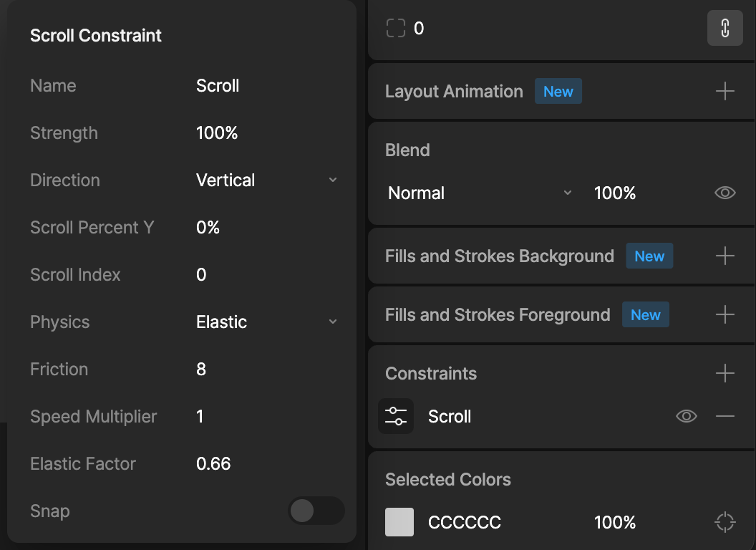Add a Fills and Strokes Foreground

tap(724, 314)
